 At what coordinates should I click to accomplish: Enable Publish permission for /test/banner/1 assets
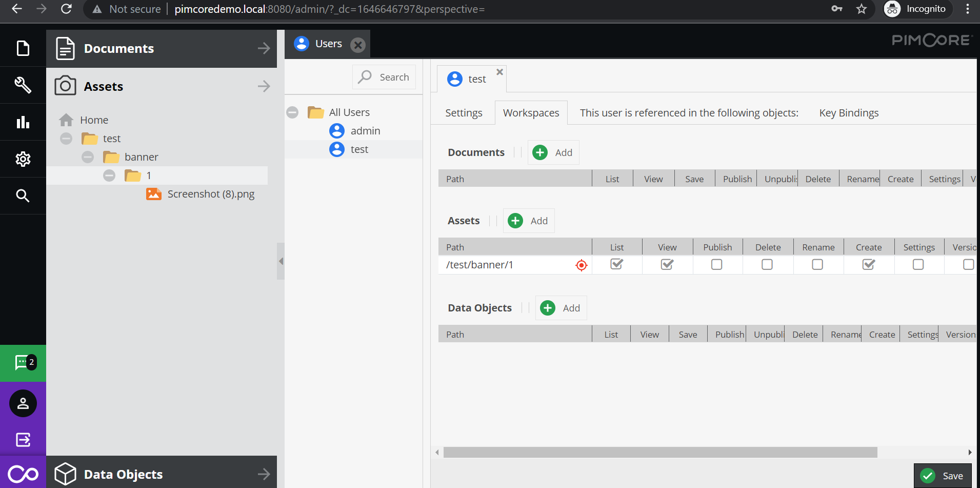pyautogui.click(x=716, y=264)
